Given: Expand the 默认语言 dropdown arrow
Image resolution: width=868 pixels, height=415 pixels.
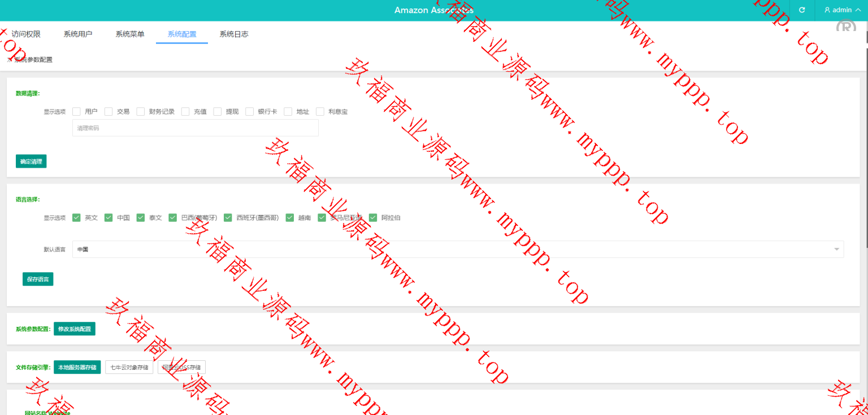Looking at the screenshot, I should [x=836, y=249].
